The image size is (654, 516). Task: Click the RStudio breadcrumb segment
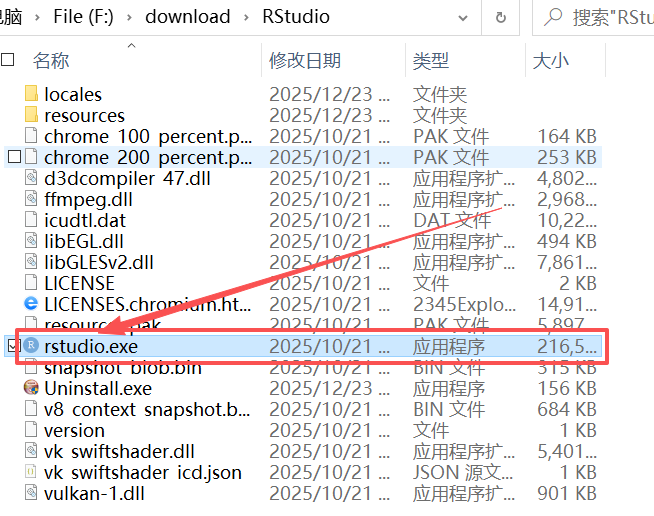pyautogui.click(x=296, y=17)
